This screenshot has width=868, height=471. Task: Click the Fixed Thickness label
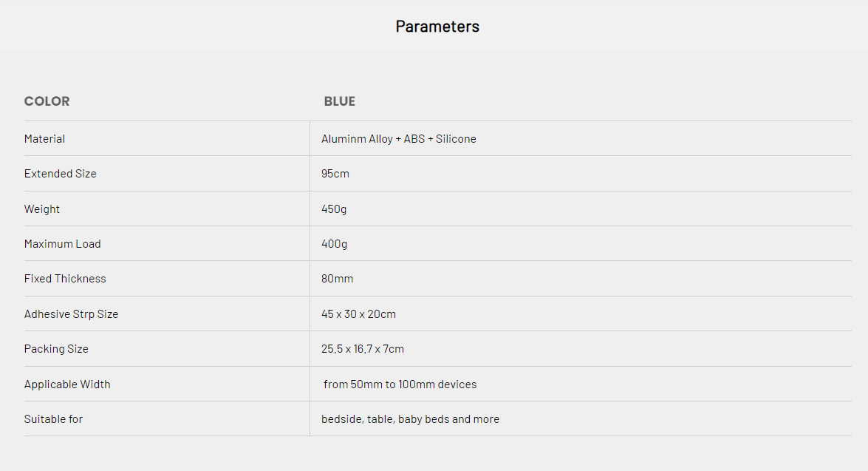point(65,279)
